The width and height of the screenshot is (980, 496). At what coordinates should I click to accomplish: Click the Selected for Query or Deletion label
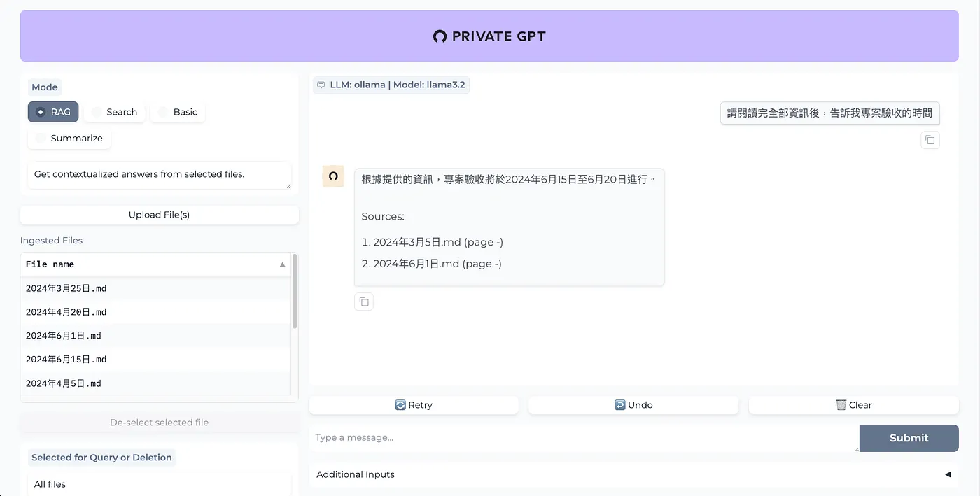(x=101, y=458)
